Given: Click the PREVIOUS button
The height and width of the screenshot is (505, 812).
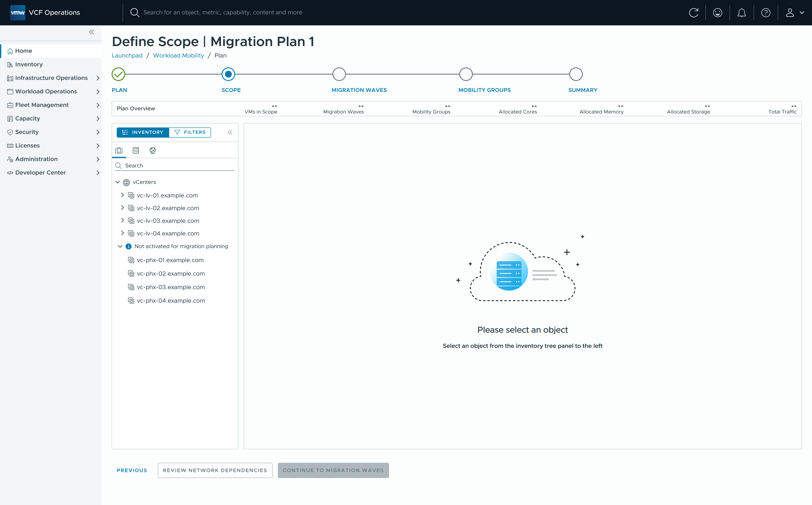Looking at the screenshot, I should pyautogui.click(x=132, y=470).
